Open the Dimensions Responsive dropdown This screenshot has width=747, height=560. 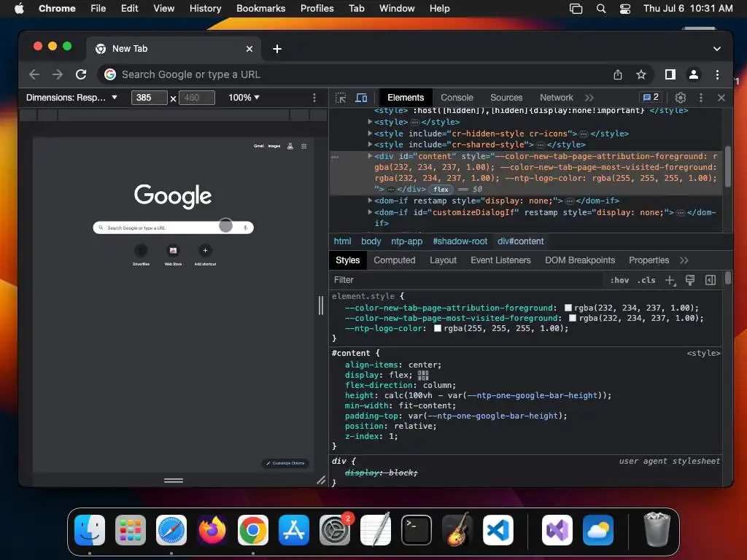[71, 98]
